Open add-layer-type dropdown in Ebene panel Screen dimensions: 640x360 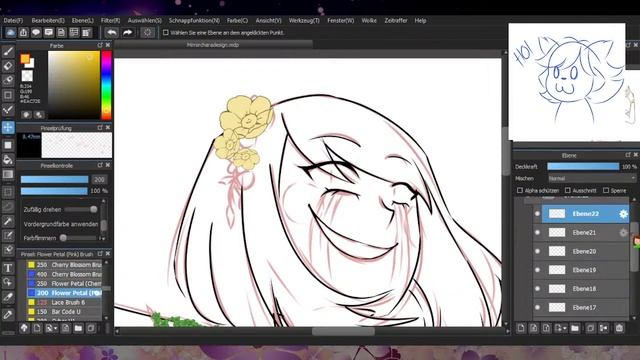point(565,328)
